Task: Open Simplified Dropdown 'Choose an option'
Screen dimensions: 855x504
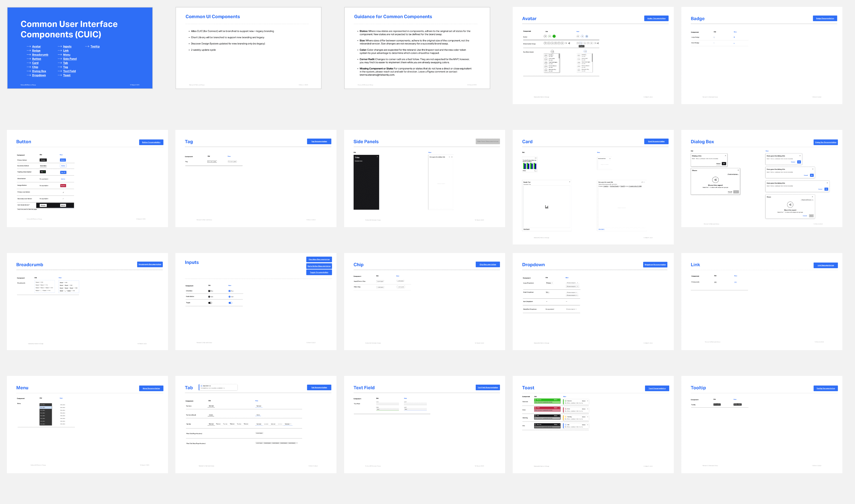Action: (571, 309)
